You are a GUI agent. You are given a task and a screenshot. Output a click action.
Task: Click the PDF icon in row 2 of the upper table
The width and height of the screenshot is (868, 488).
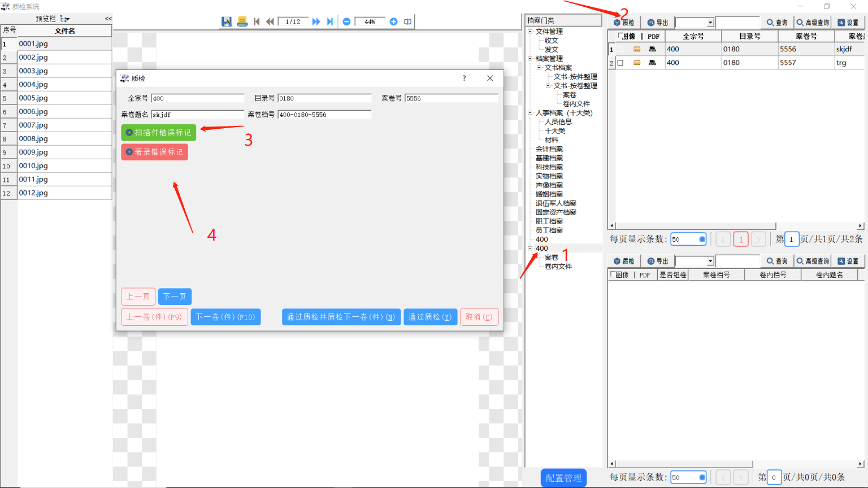[652, 63]
